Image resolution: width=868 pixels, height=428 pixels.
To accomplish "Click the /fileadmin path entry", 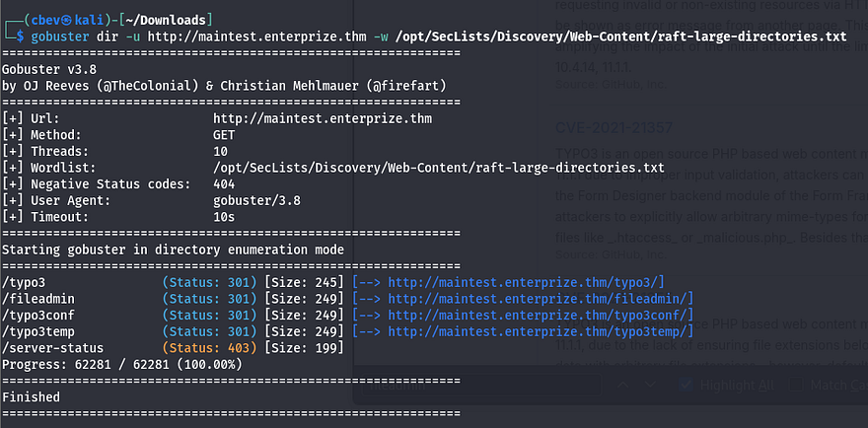I will pyautogui.click(x=39, y=298).
